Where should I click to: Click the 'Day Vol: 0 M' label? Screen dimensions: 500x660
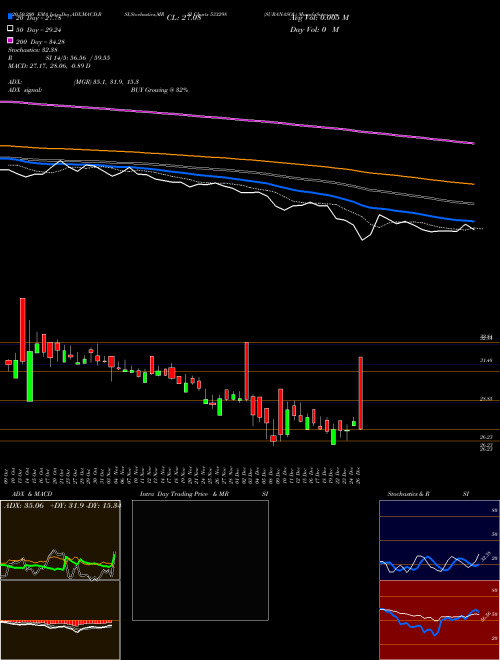(314, 30)
